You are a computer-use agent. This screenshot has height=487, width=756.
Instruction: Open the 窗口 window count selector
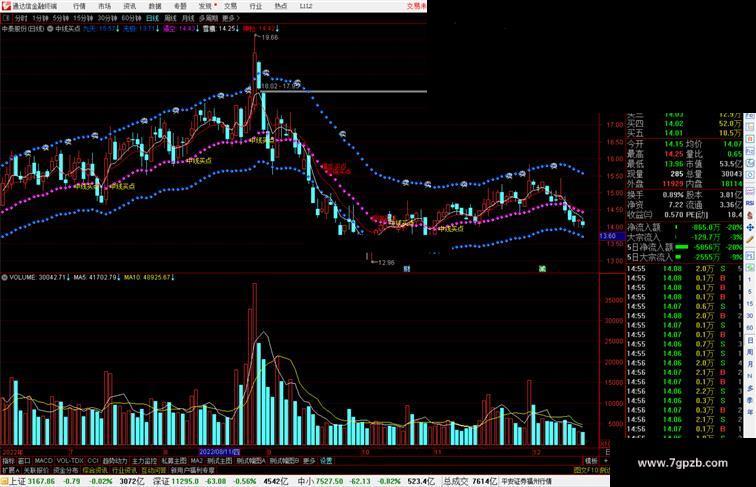point(24,461)
